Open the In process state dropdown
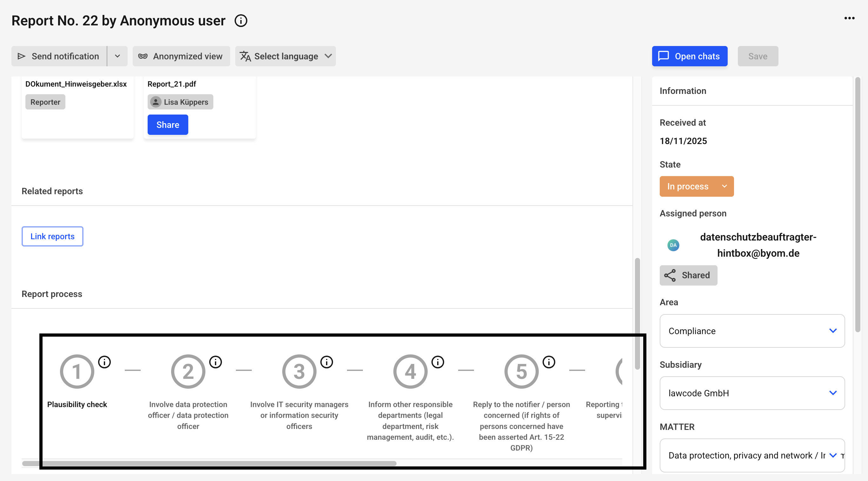 pos(696,186)
